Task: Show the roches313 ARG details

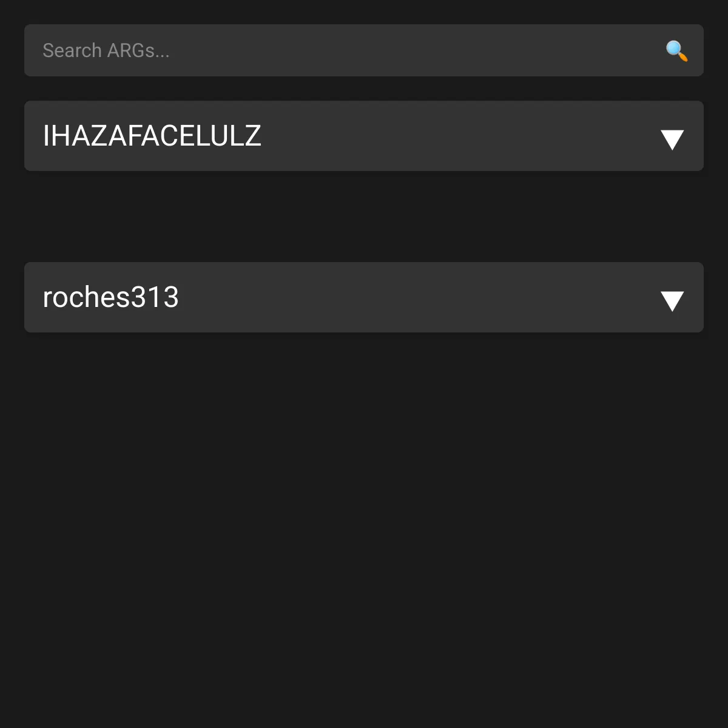Action: 364,297
